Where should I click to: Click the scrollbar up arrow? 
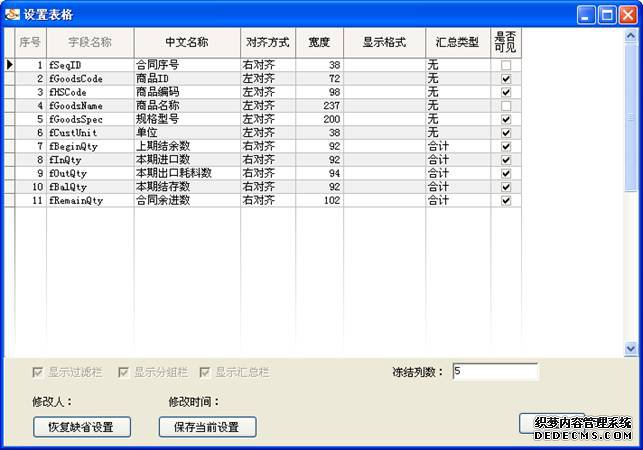(630, 35)
